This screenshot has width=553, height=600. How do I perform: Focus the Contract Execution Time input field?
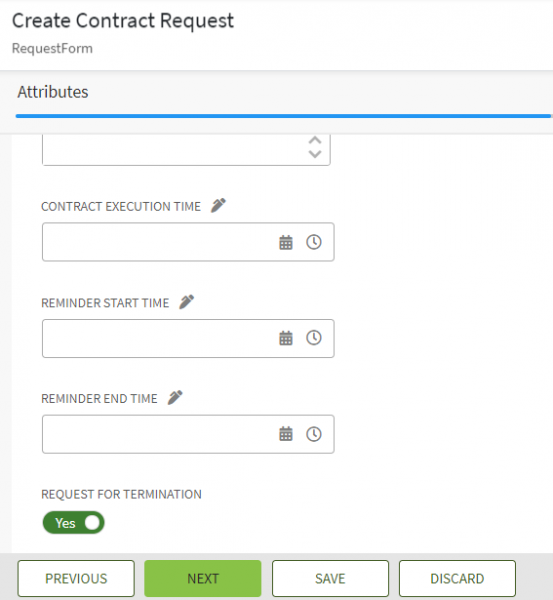188,242
